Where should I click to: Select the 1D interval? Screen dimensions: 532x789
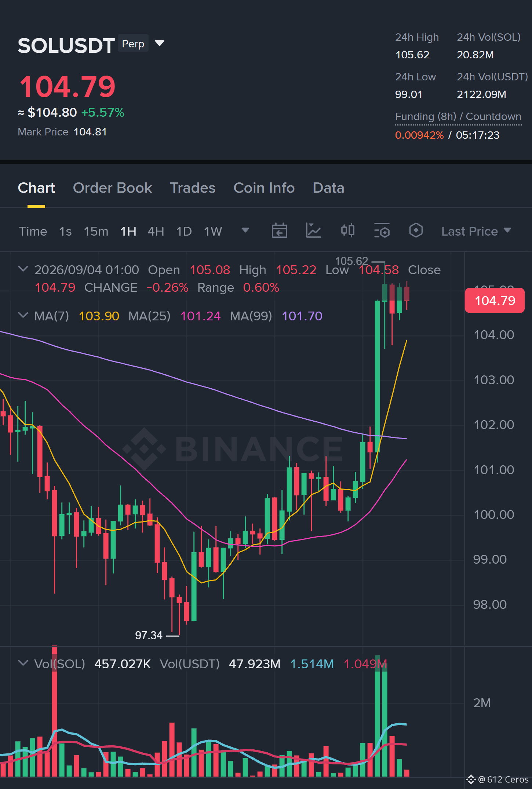point(184,232)
